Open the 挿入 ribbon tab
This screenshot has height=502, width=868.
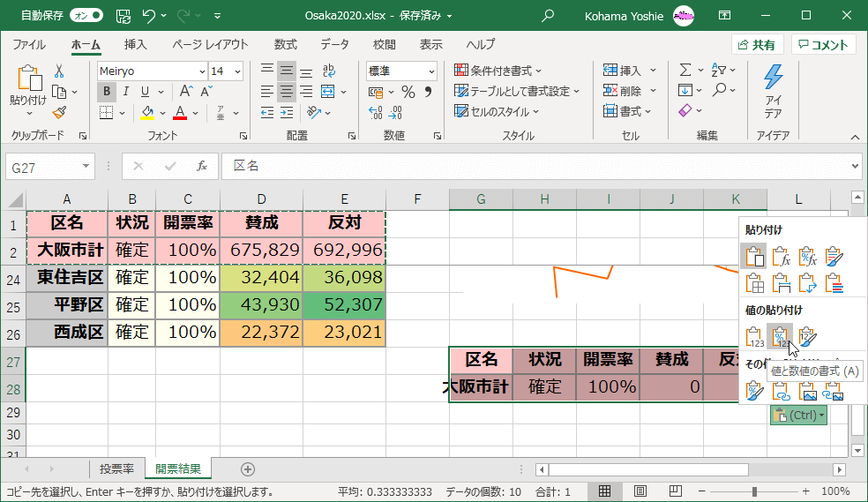(x=135, y=45)
